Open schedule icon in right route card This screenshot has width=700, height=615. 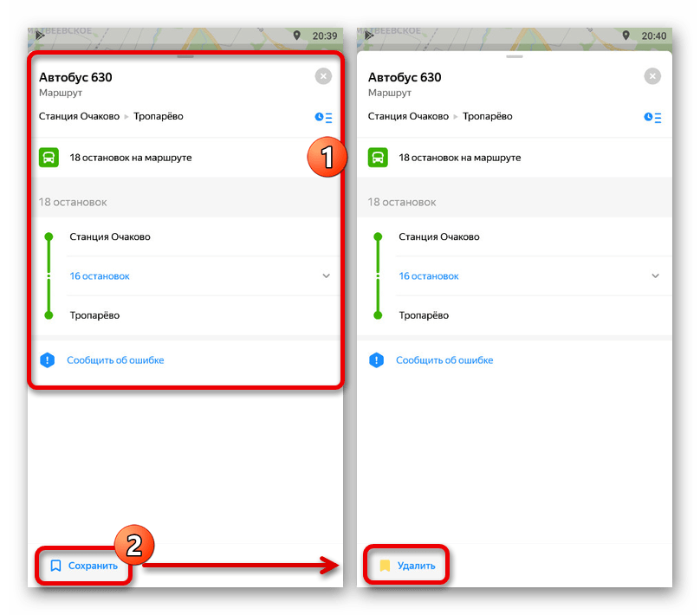coord(652,118)
